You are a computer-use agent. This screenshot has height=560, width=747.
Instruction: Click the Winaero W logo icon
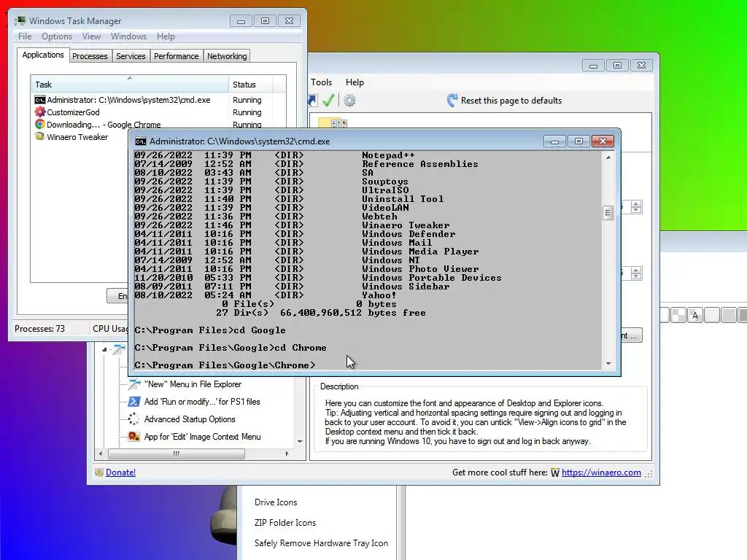555,472
